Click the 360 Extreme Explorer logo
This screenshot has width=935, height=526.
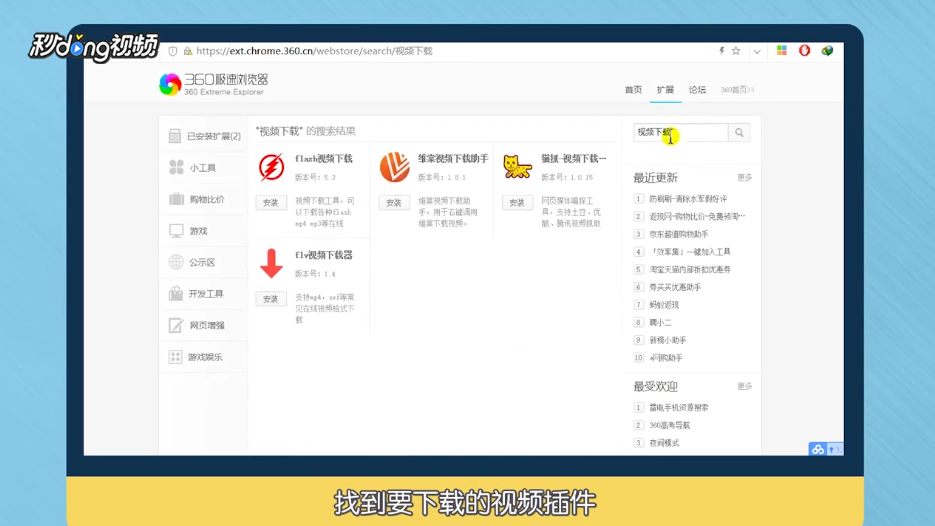213,85
